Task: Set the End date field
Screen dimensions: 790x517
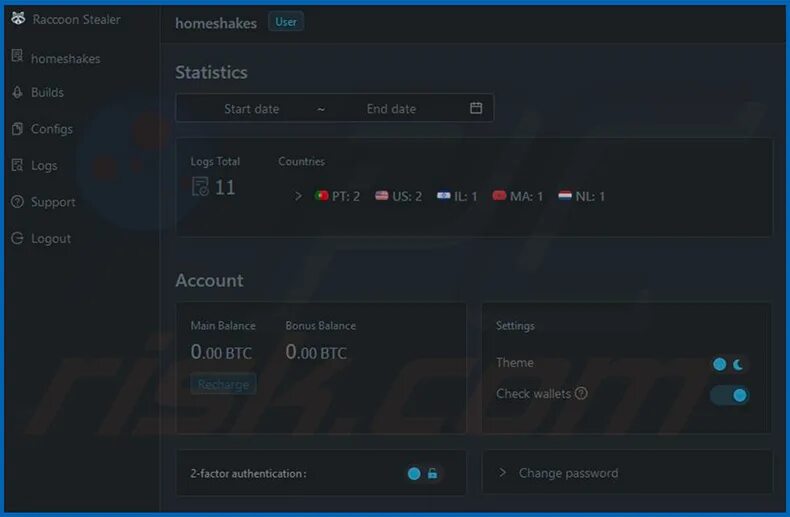Action: click(x=391, y=109)
